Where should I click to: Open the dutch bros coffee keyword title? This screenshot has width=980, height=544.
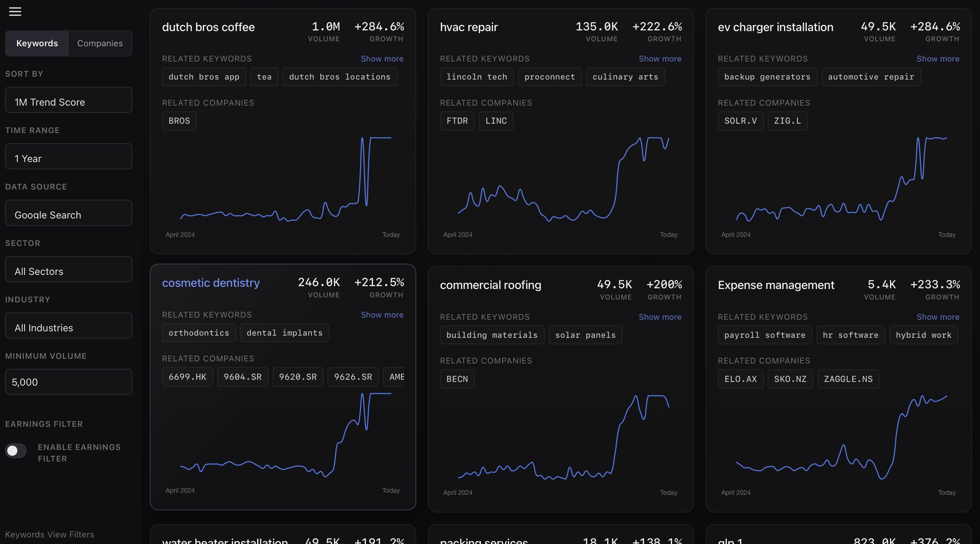[x=208, y=27]
